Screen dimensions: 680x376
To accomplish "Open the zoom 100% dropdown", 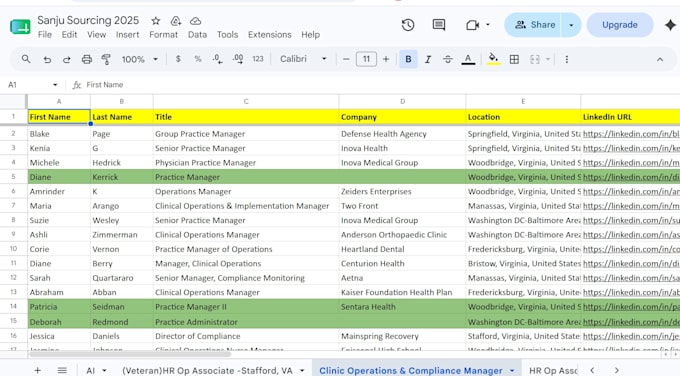I will [140, 59].
